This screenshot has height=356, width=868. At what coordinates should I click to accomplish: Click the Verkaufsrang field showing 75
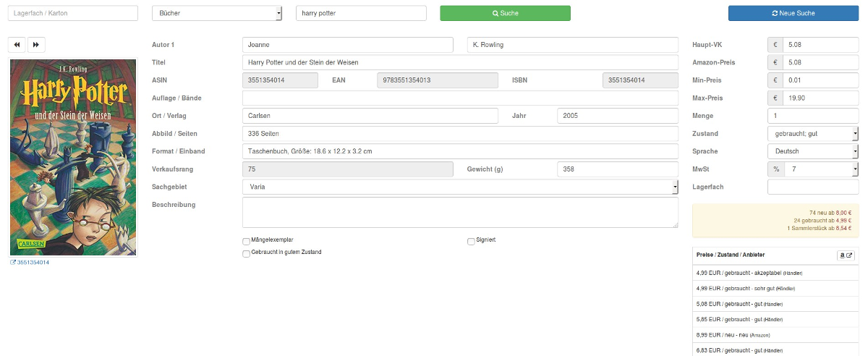pyautogui.click(x=348, y=169)
